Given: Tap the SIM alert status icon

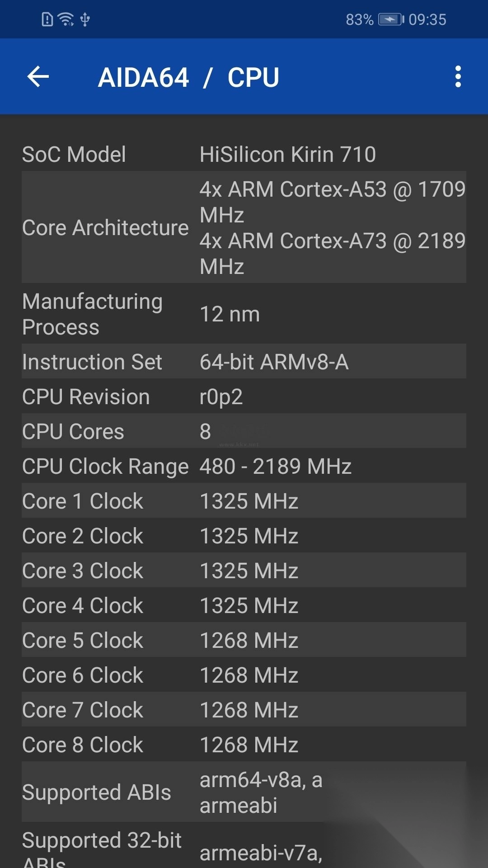Looking at the screenshot, I should click(x=47, y=19).
